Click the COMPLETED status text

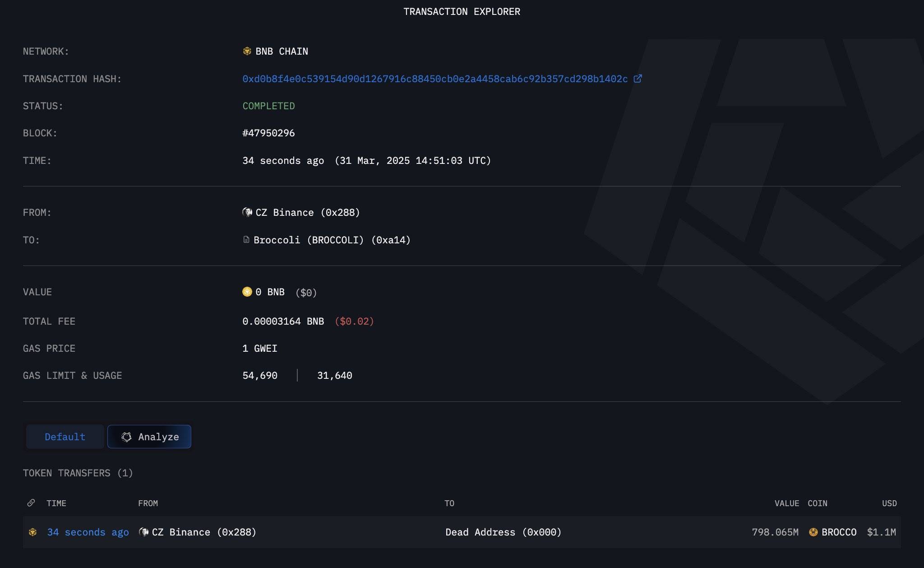coord(268,106)
